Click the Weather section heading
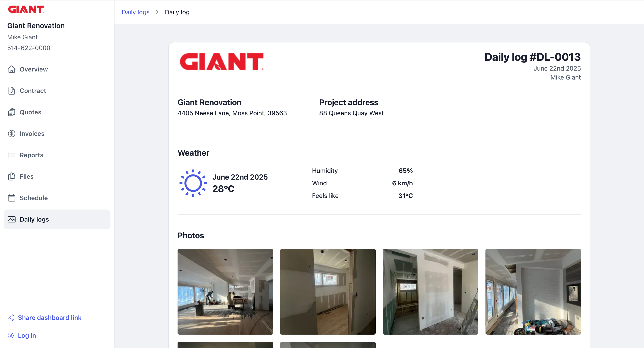644x348 pixels. coord(193,153)
